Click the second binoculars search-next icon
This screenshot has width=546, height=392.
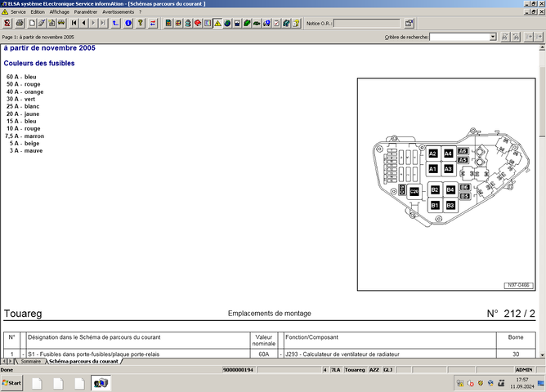pyautogui.click(x=516, y=37)
